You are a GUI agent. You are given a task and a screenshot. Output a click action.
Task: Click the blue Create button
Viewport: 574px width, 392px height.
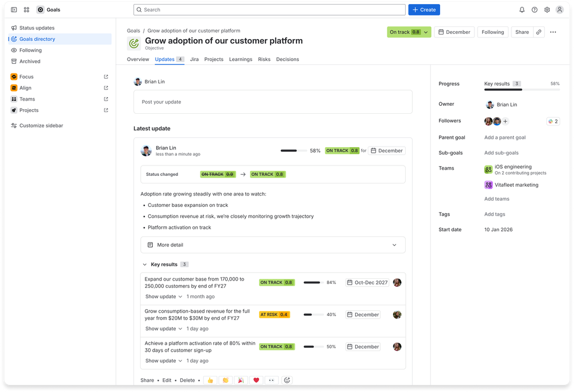click(424, 10)
